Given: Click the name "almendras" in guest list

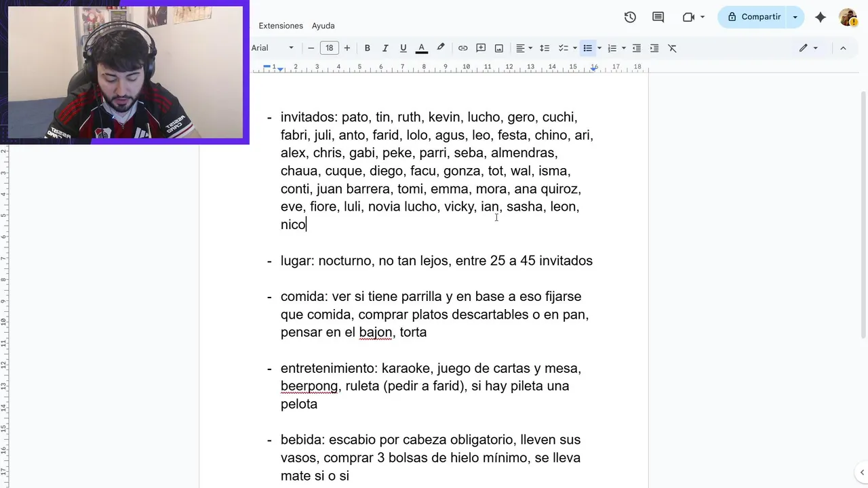Looking at the screenshot, I should pos(524,152).
